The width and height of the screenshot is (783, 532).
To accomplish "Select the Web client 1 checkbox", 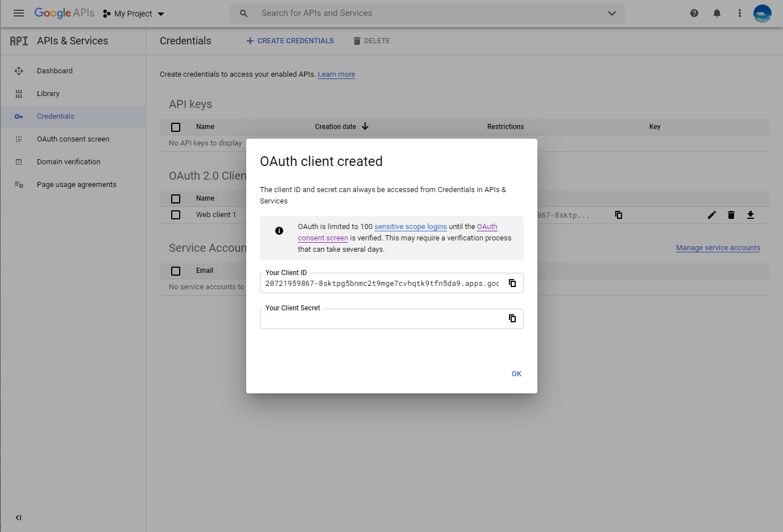I will [x=175, y=214].
